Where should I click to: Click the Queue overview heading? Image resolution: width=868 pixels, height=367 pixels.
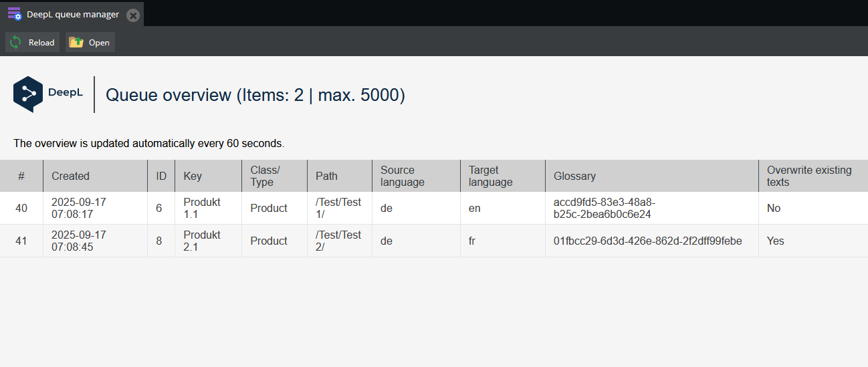(x=255, y=95)
